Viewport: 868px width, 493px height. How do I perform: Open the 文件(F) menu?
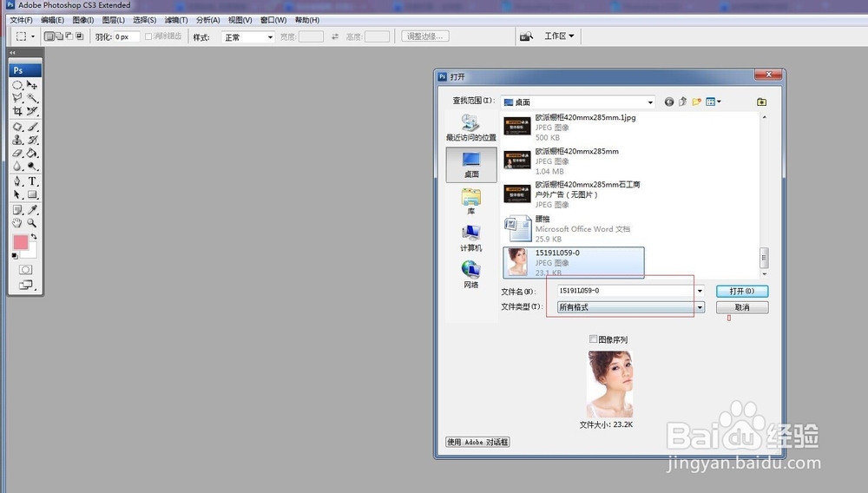(21, 20)
